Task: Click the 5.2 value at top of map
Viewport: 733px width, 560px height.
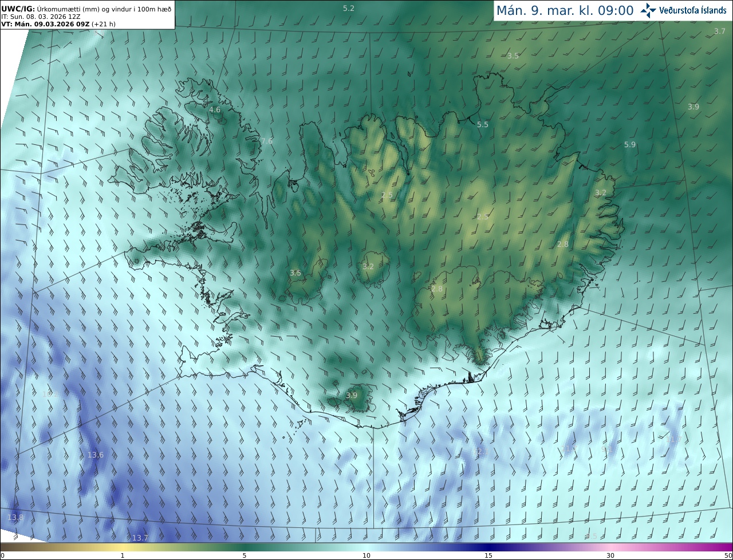Action: [349, 8]
